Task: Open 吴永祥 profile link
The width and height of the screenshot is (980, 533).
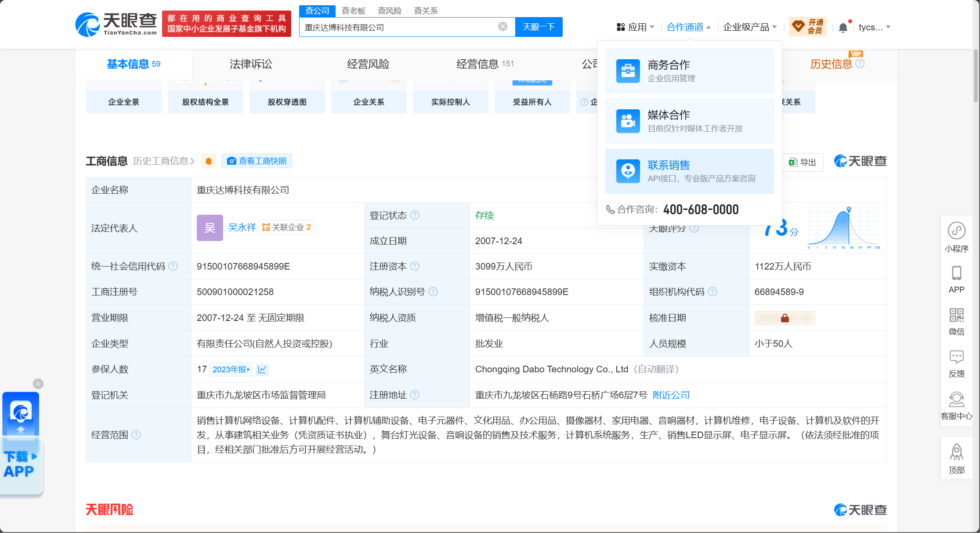Action: pyautogui.click(x=242, y=227)
